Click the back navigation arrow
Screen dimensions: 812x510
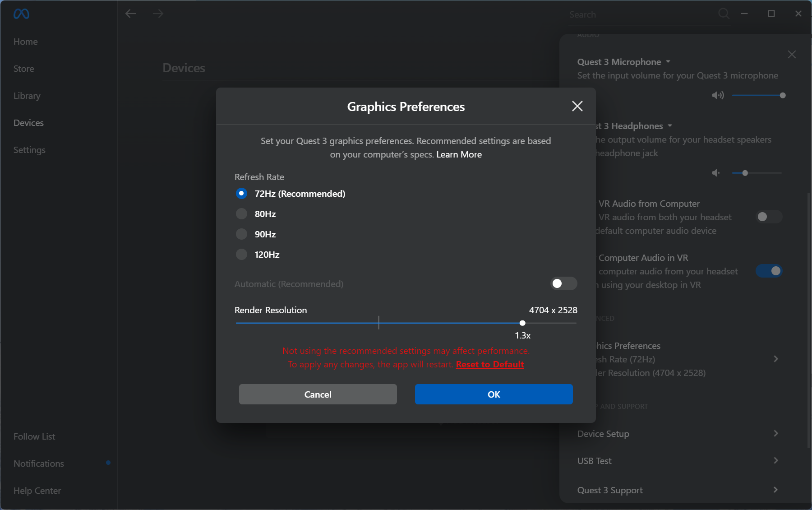click(131, 14)
